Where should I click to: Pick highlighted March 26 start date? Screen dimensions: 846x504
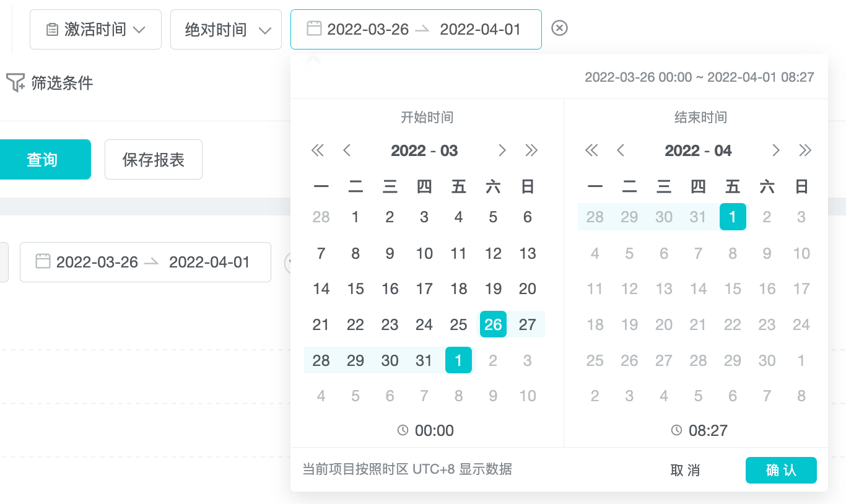[493, 324]
